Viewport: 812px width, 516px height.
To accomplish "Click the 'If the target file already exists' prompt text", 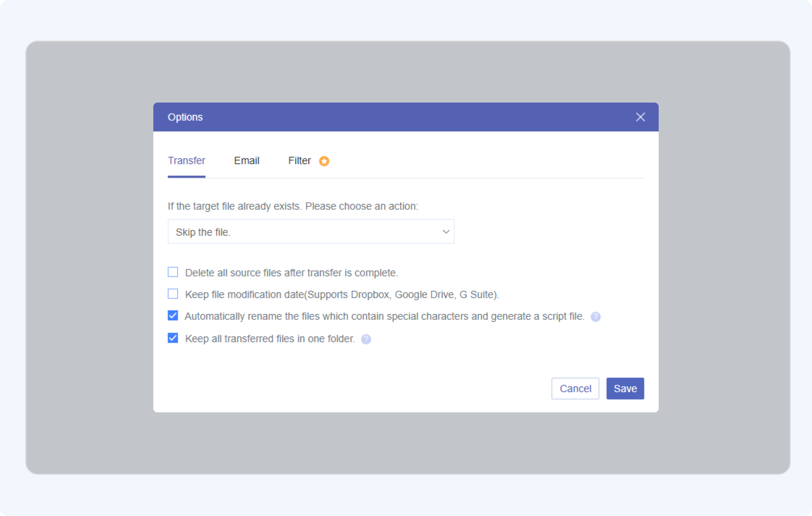I will [293, 206].
